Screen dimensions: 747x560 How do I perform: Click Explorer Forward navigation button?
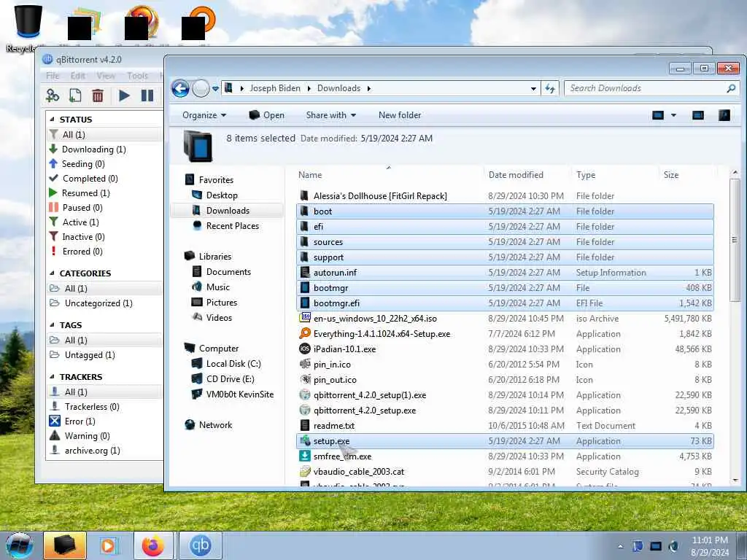201,88
